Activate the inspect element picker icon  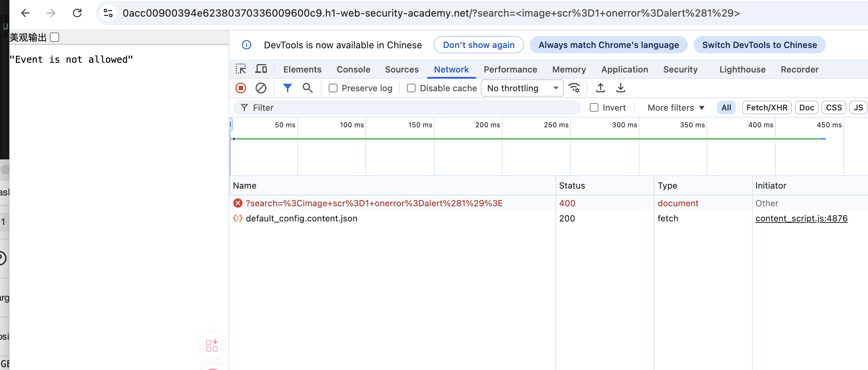point(241,69)
